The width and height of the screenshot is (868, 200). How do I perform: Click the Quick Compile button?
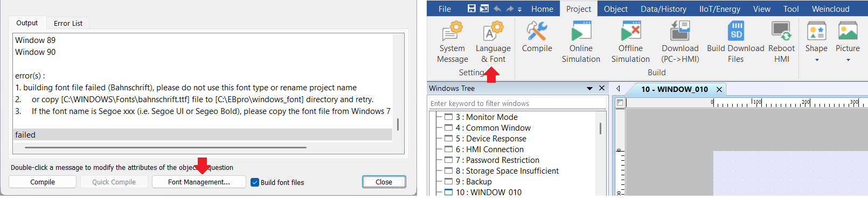point(114,182)
